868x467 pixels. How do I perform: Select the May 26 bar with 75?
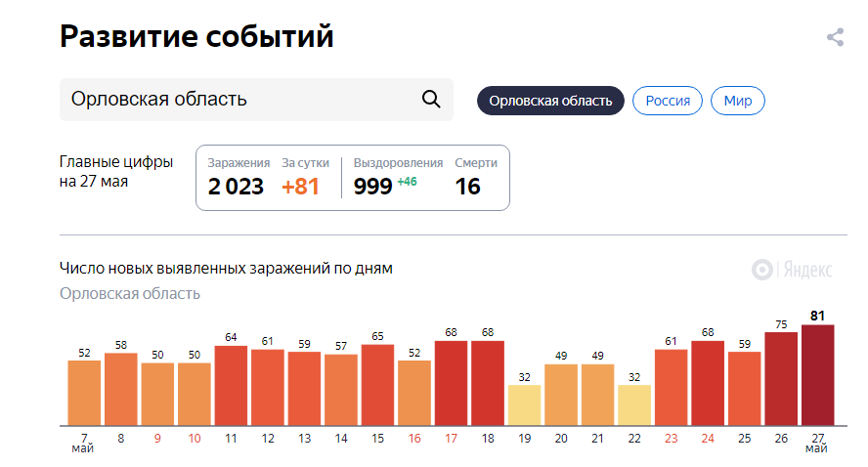(x=781, y=378)
